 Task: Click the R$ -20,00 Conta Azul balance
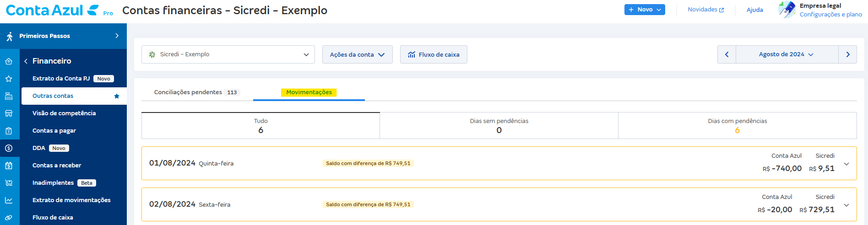pyautogui.click(x=775, y=210)
